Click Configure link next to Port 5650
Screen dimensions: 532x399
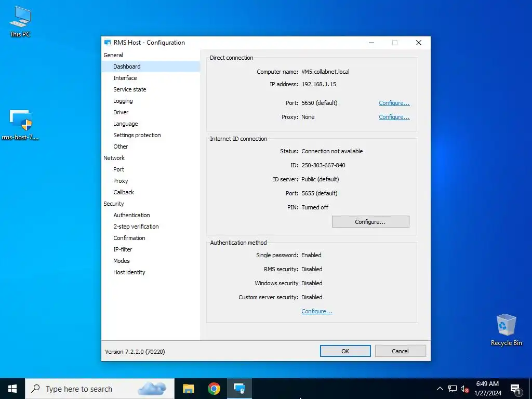(x=394, y=103)
